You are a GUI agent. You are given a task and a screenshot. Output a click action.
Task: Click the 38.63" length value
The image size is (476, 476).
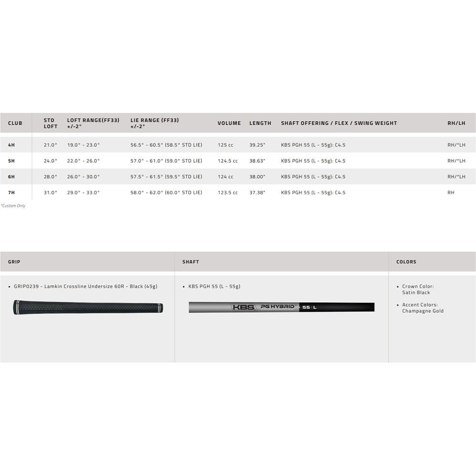pos(258,161)
